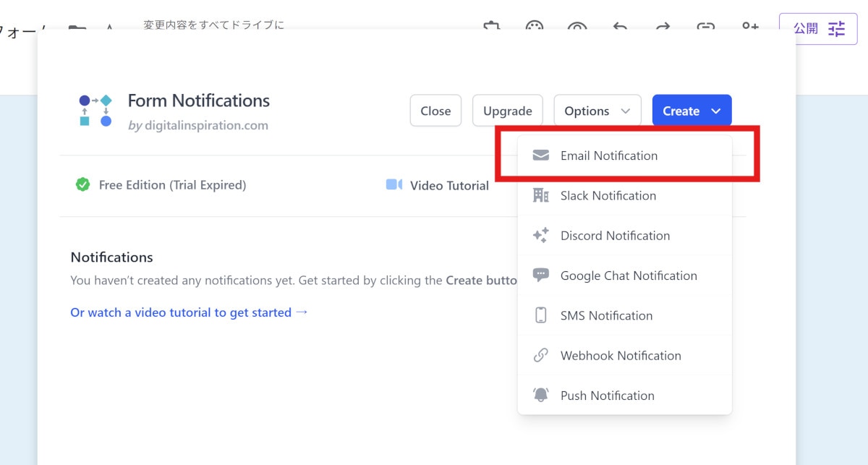Image resolution: width=868 pixels, height=465 pixels.
Task: Expand the Create button's dropdown chevron
Action: pyautogui.click(x=715, y=111)
